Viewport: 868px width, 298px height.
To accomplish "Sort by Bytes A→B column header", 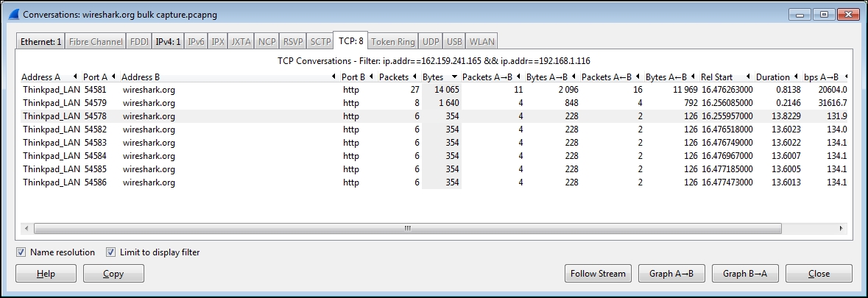I will tap(552, 77).
